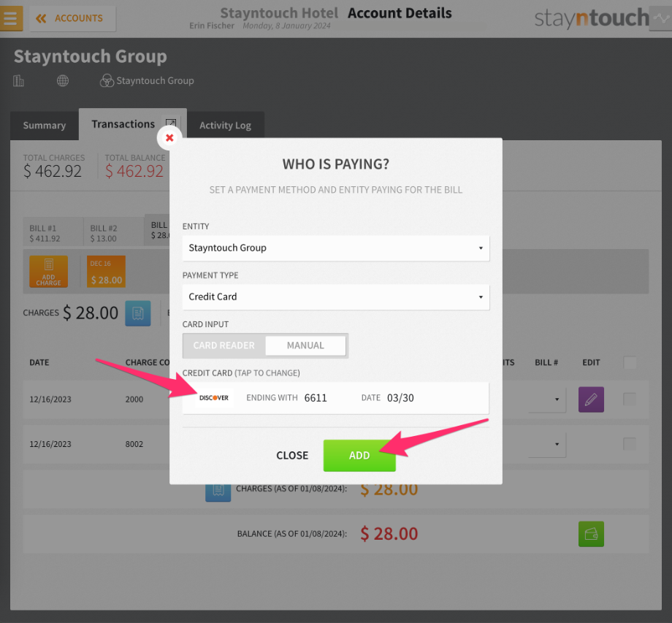Click the company building icon
This screenshot has height=623, width=672.
pos(18,80)
